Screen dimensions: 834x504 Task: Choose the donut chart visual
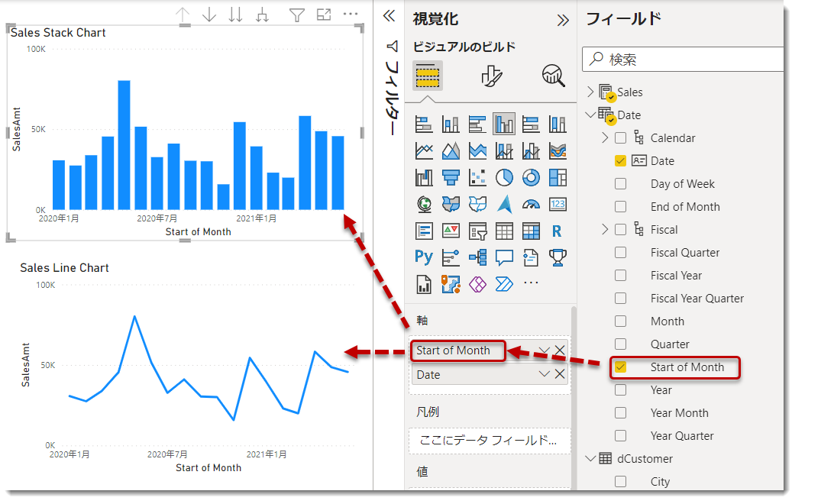click(531, 178)
